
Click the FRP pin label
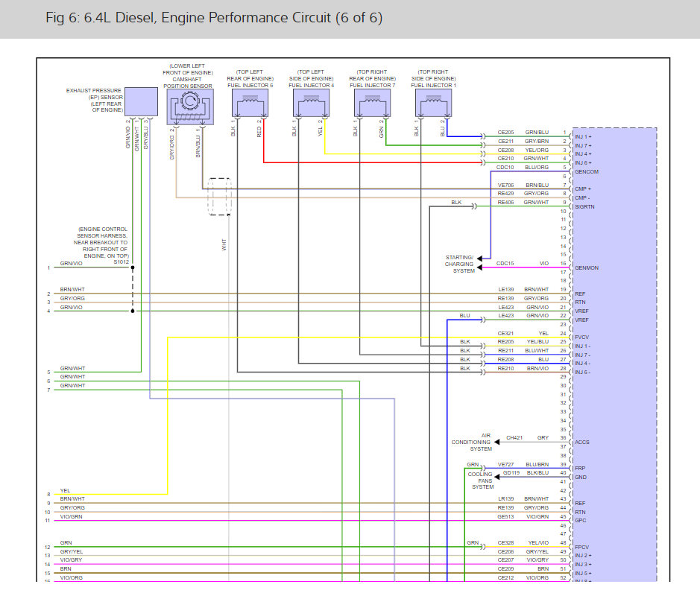(580, 469)
